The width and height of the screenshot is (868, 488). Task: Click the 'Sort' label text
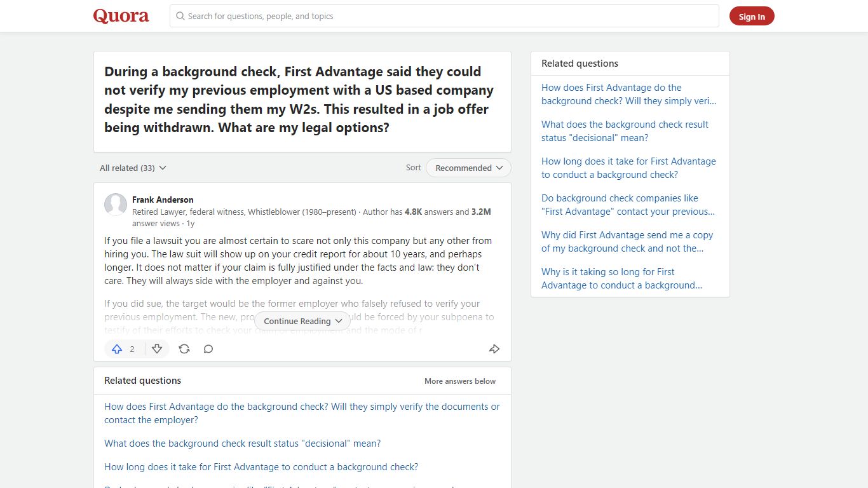pyautogui.click(x=413, y=168)
